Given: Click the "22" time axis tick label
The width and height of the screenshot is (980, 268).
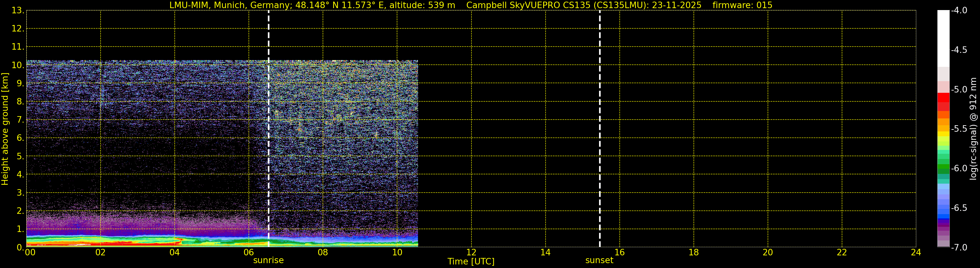Looking at the screenshot, I should pos(842,252).
